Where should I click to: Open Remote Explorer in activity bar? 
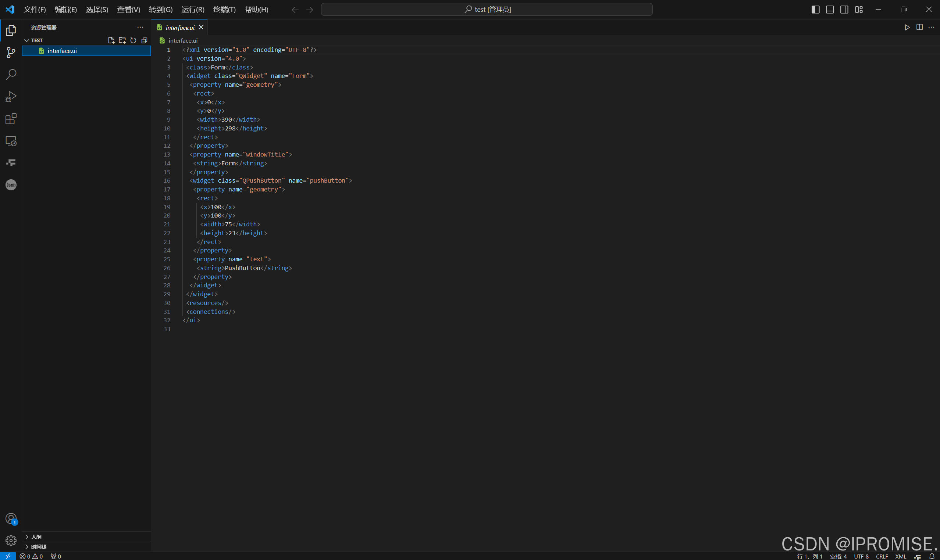(x=11, y=141)
